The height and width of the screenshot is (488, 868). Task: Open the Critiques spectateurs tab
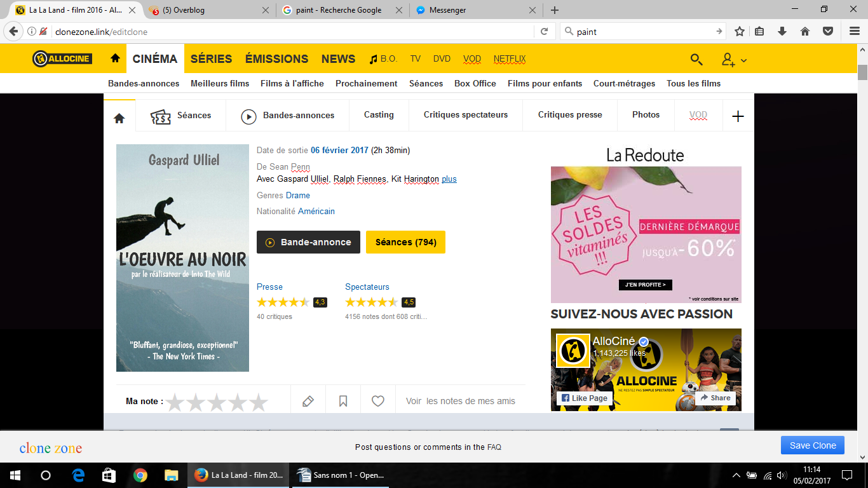click(x=466, y=115)
